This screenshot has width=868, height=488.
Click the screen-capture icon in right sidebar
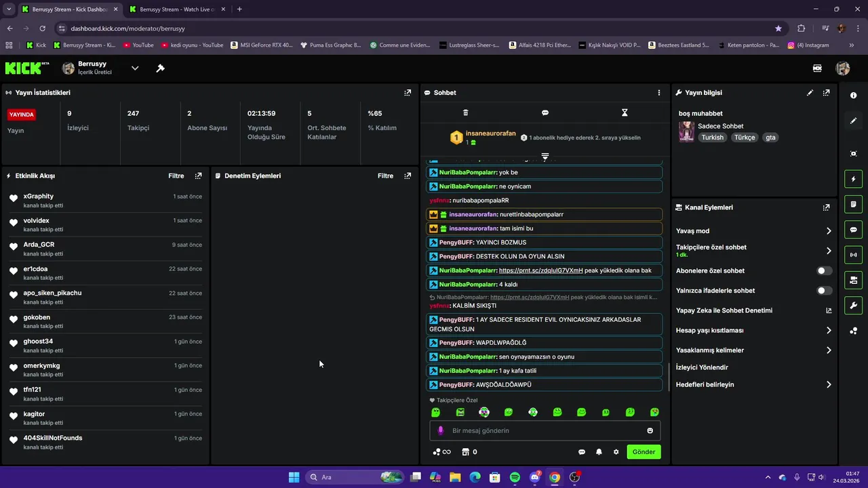pyautogui.click(x=853, y=154)
